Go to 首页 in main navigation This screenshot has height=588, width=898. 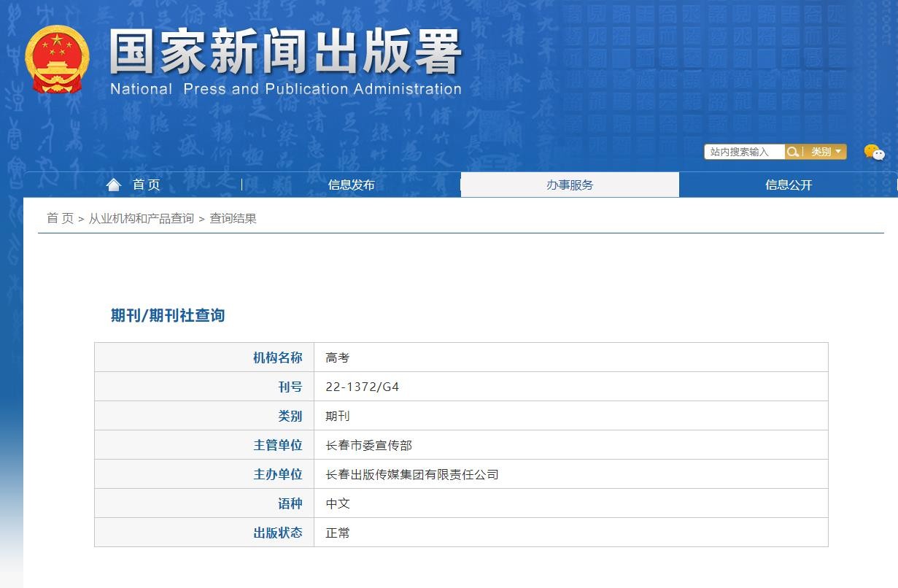(x=146, y=185)
